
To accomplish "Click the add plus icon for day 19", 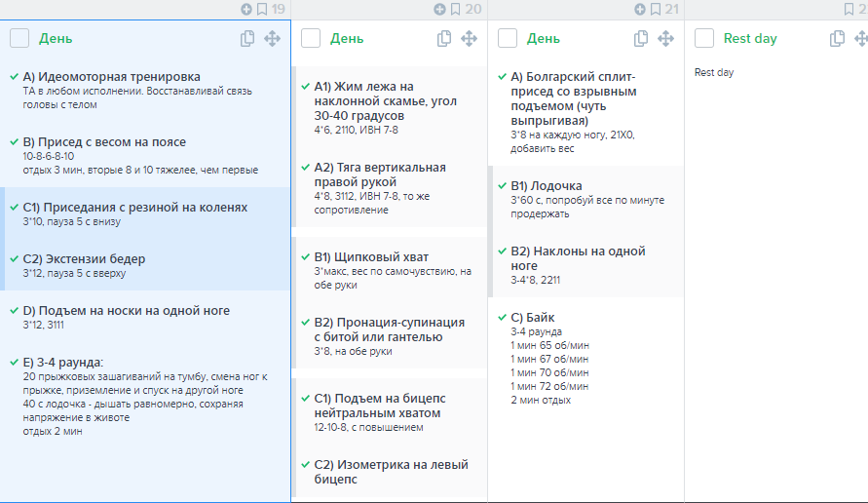I will point(246,9).
